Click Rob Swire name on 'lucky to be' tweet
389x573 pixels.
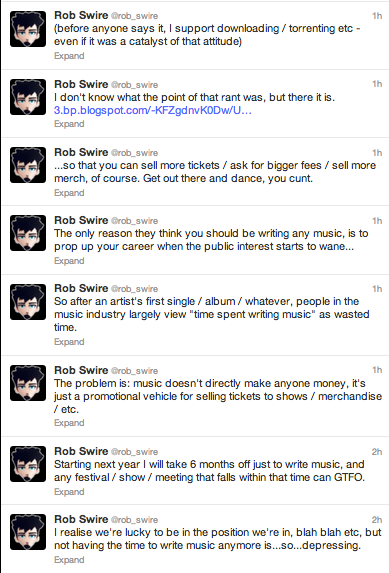tap(81, 519)
